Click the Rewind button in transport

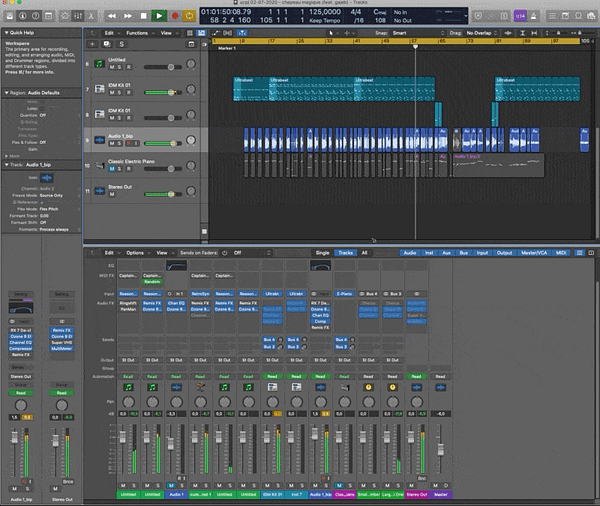click(111, 16)
